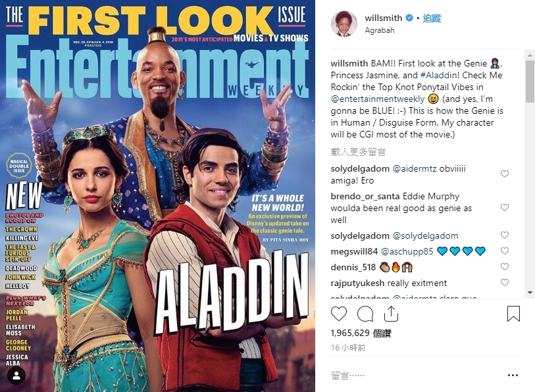Save the post using the bookmark icon

513,314
